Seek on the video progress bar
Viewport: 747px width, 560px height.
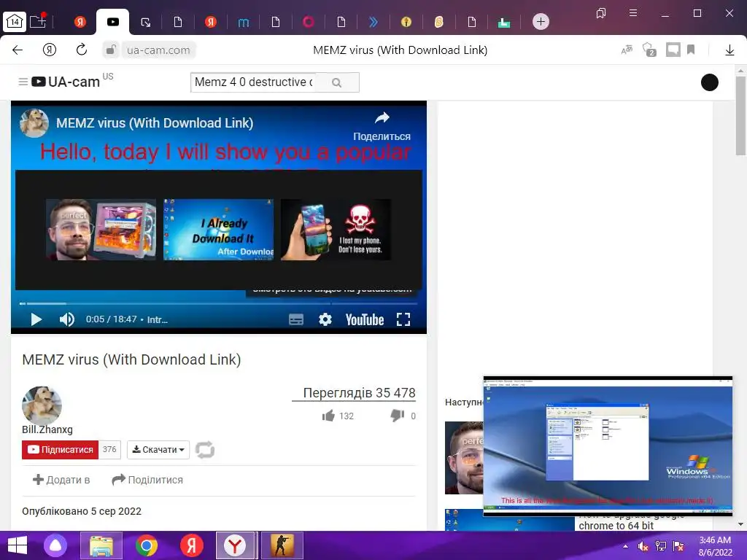coord(219,303)
